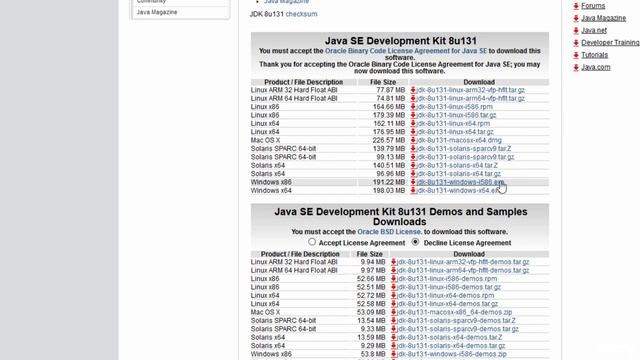This screenshot has height=360, width=640.
Task: Click download icon for solaris-x64-demos.tar.Z
Action: (x=393, y=338)
